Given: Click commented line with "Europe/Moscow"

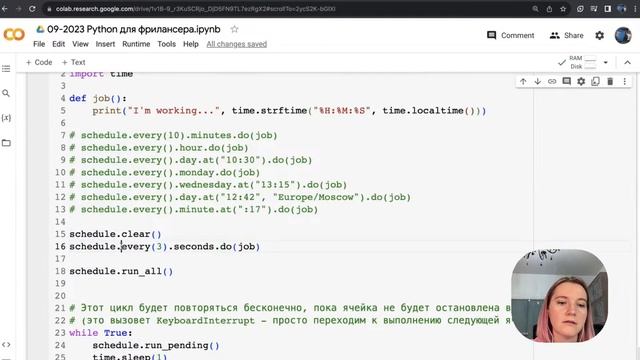Looking at the screenshot, I should tap(240, 197).
